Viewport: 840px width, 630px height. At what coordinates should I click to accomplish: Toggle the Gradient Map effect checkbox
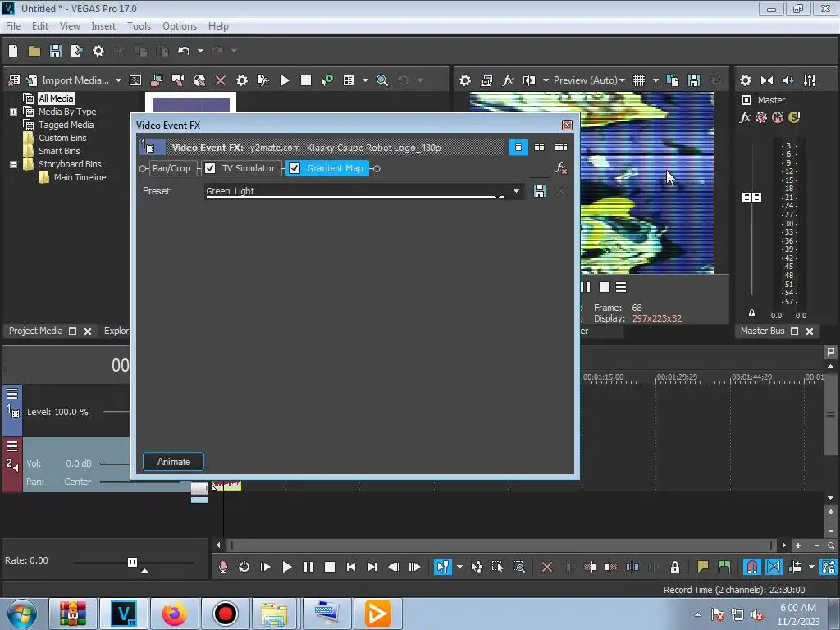point(294,168)
